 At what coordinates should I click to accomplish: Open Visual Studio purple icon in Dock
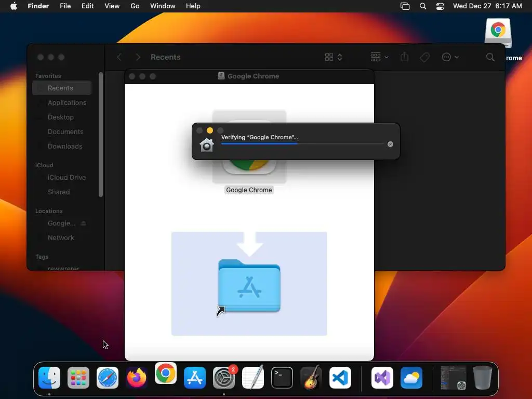click(x=382, y=378)
